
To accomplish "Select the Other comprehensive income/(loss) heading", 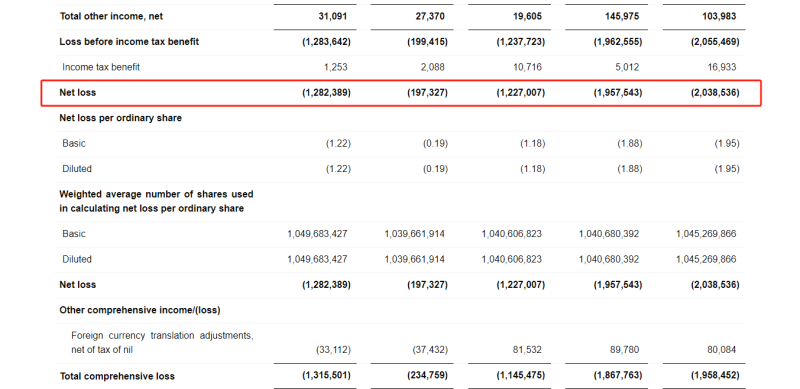I will point(140,310).
